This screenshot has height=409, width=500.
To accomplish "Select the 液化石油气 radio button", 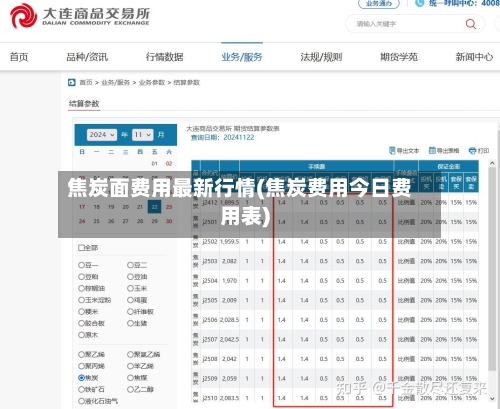I will pos(81,401).
